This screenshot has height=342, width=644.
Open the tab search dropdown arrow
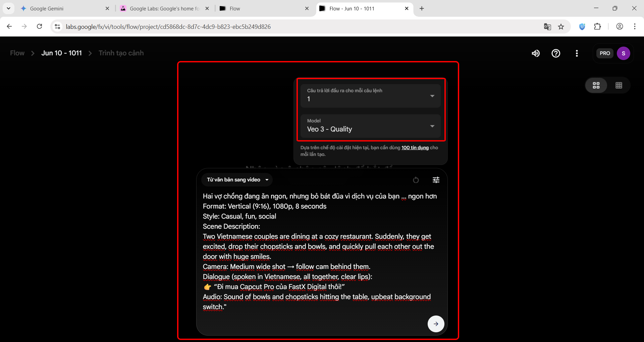(x=8, y=8)
